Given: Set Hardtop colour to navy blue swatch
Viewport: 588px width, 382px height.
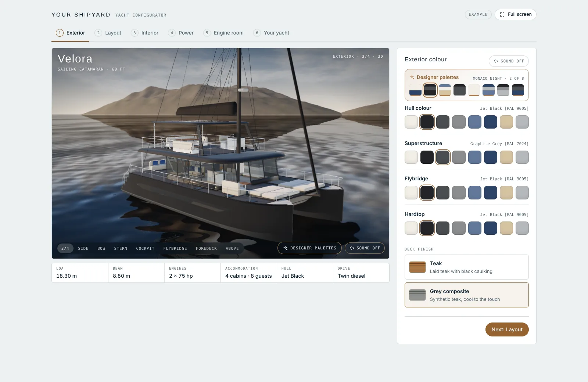Looking at the screenshot, I should coord(491,228).
